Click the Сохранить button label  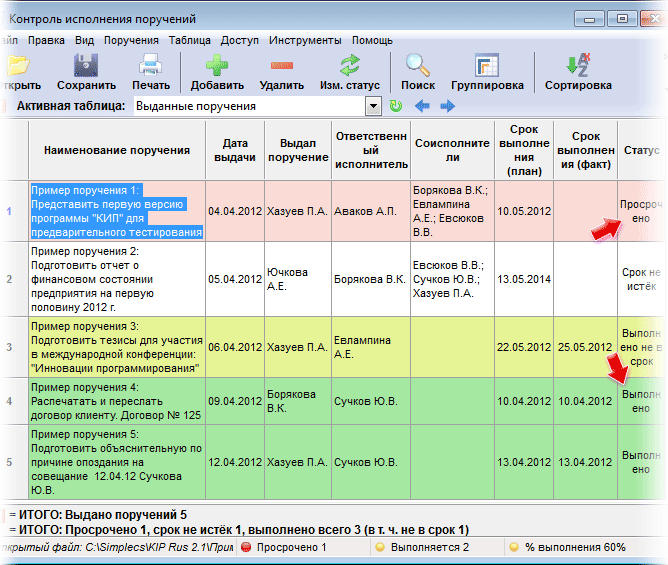pos(86,85)
